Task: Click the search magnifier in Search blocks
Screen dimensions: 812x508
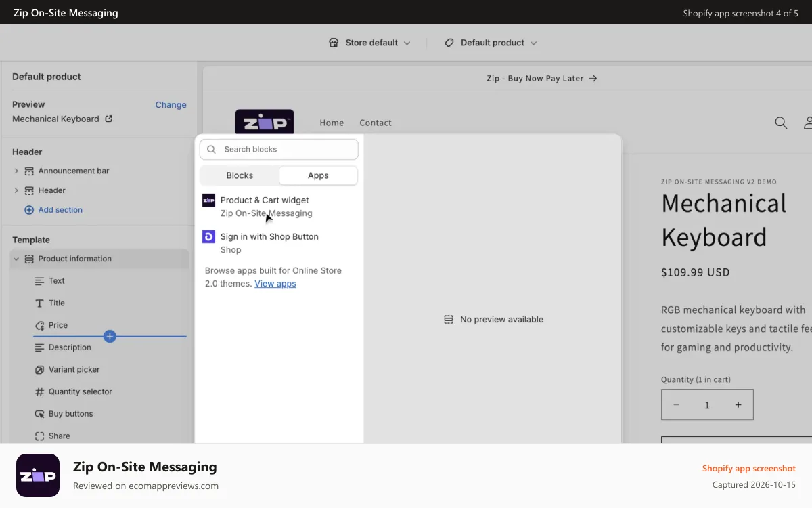Action: [212, 149]
